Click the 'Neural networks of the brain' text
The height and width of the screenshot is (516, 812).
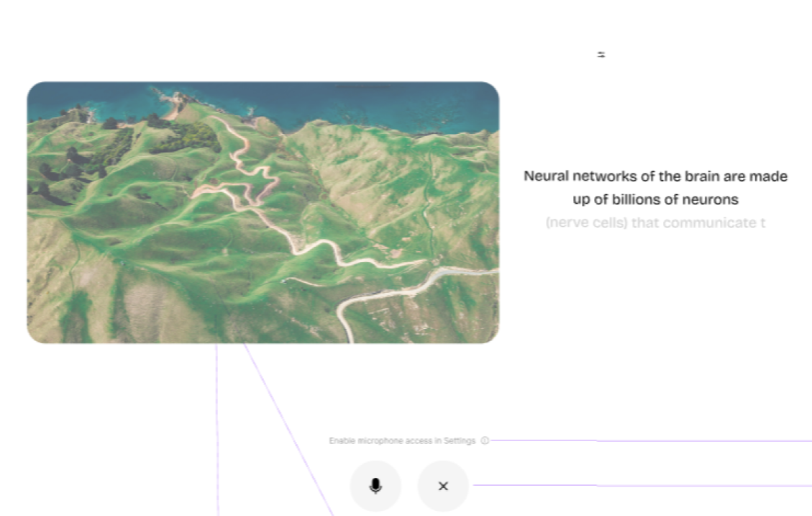(x=655, y=176)
